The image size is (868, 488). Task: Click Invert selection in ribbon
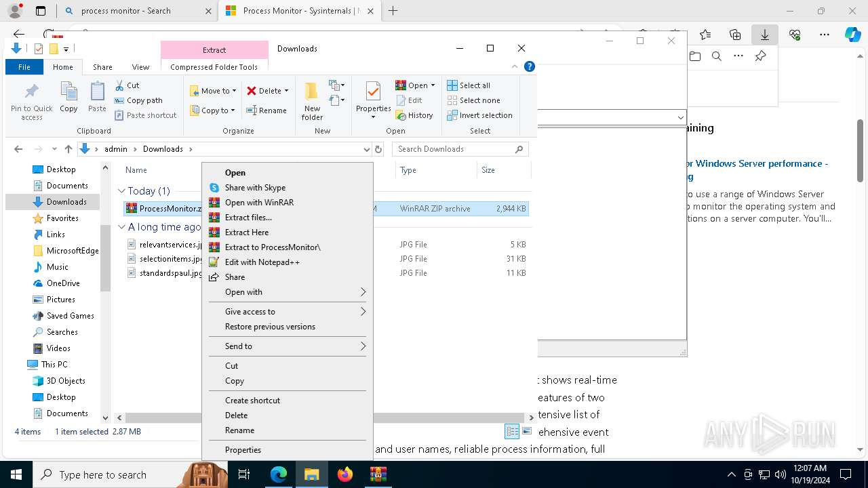click(479, 115)
